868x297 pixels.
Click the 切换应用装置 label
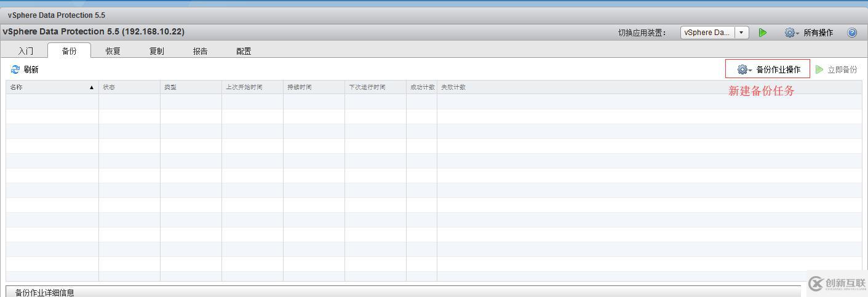(642, 33)
